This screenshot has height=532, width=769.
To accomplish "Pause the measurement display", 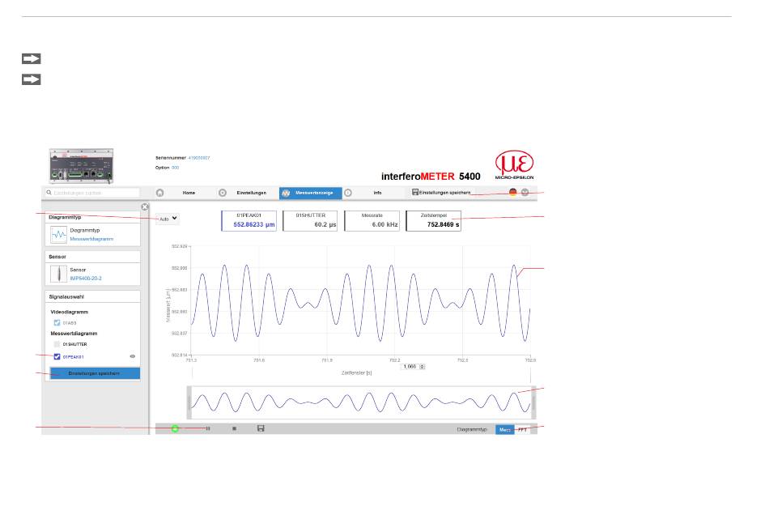I will [x=208, y=428].
